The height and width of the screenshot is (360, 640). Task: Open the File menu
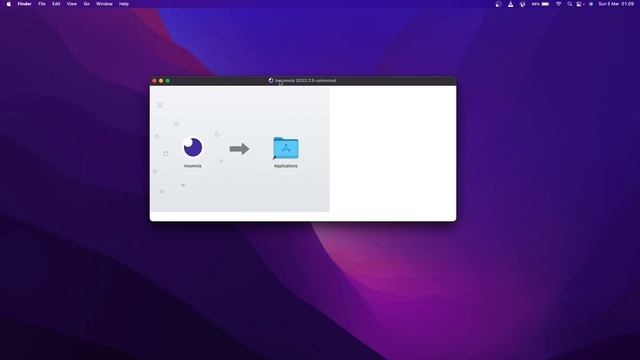coord(42,4)
